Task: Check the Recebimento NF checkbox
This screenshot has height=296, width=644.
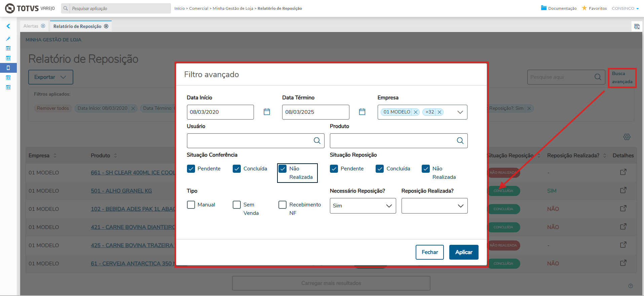Action: tap(282, 205)
